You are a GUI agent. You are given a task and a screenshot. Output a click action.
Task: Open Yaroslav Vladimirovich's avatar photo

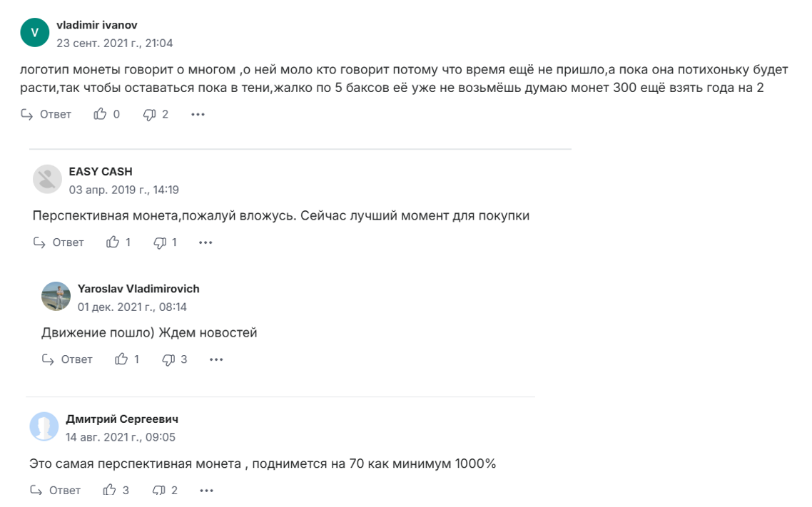click(56, 297)
